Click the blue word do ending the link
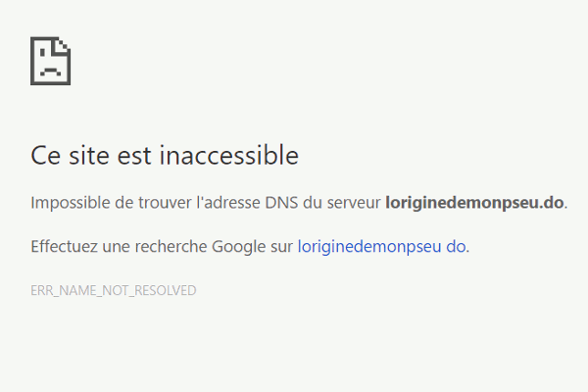Image resolution: width=588 pixels, height=392 pixels. (x=456, y=247)
